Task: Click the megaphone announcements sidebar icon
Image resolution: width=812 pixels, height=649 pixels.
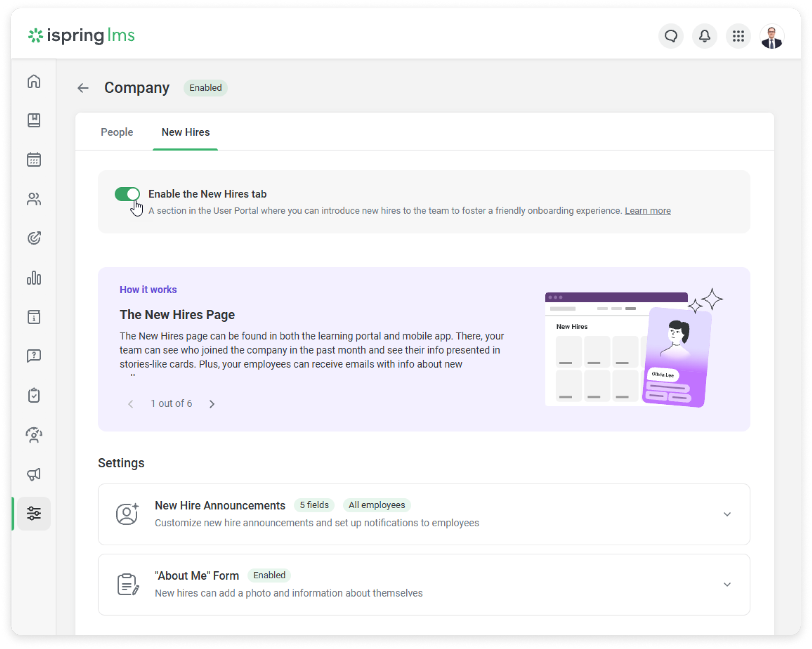Action: (x=34, y=474)
